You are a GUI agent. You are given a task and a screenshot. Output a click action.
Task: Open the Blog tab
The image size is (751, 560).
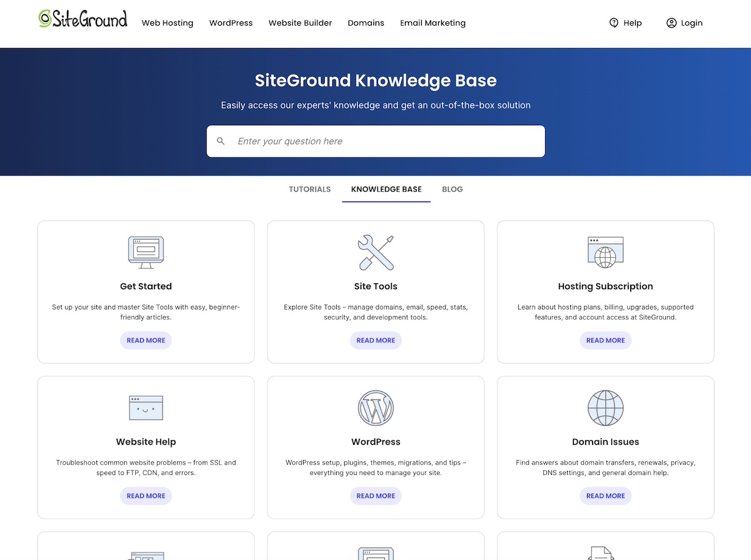point(452,189)
